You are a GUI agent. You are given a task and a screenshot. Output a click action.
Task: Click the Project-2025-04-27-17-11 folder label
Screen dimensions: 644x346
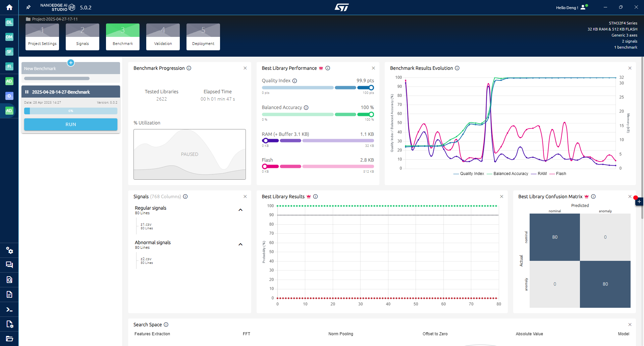point(52,19)
